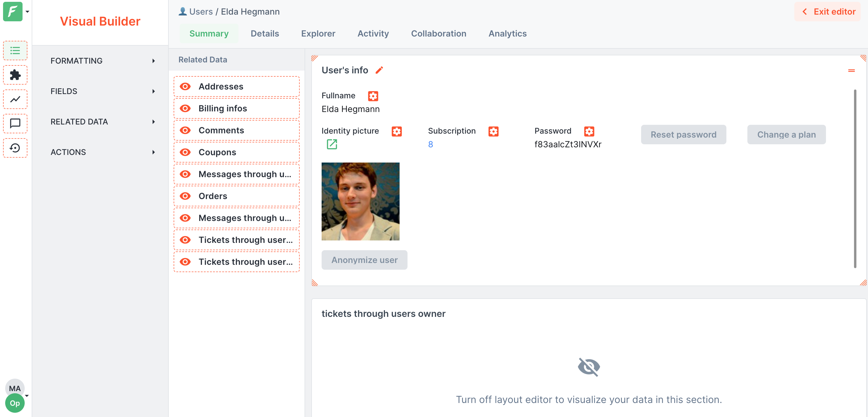
Task: Open the data list icon in sidebar
Action: 15,51
